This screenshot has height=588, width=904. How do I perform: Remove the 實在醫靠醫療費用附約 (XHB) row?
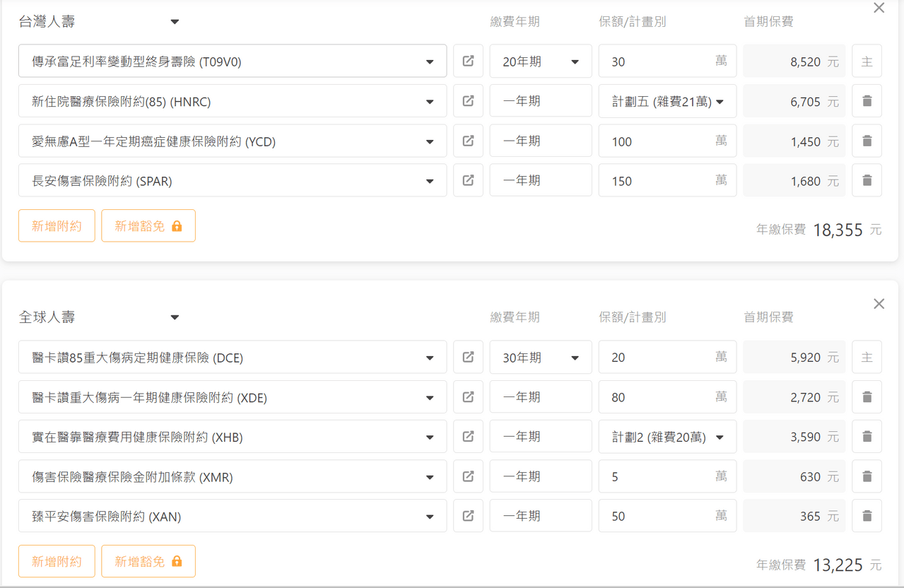[867, 437]
